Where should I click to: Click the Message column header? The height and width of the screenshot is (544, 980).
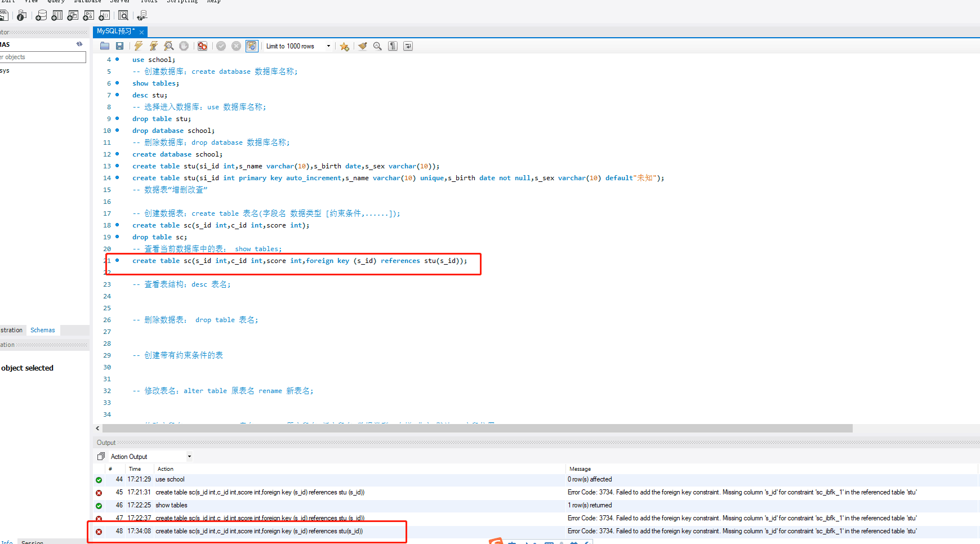pyautogui.click(x=580, y=469)
